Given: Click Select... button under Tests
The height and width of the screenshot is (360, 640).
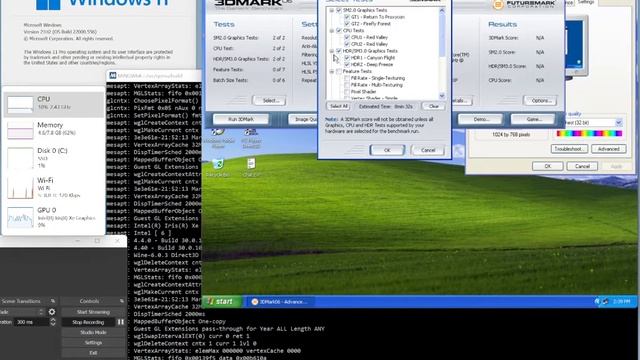Looking at the screenshot, I should (x=269, y=100).
